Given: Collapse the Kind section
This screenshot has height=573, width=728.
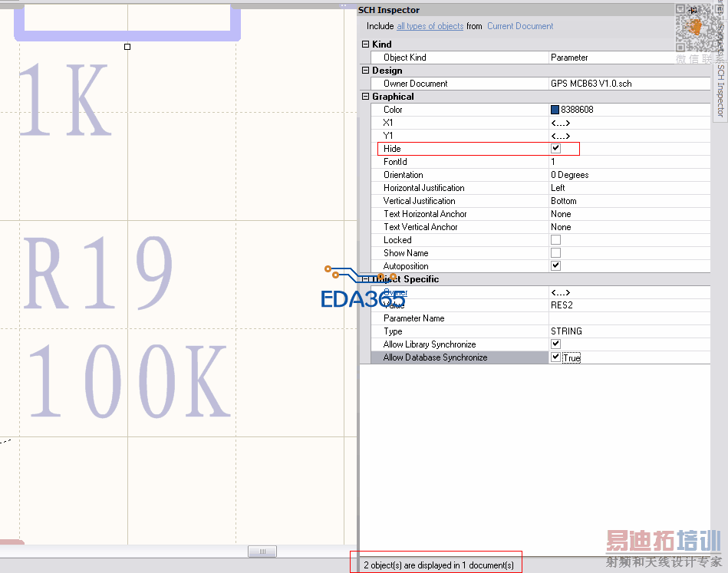Looking at the screenshot, I should pyautogui.click(x=365, y=44).
